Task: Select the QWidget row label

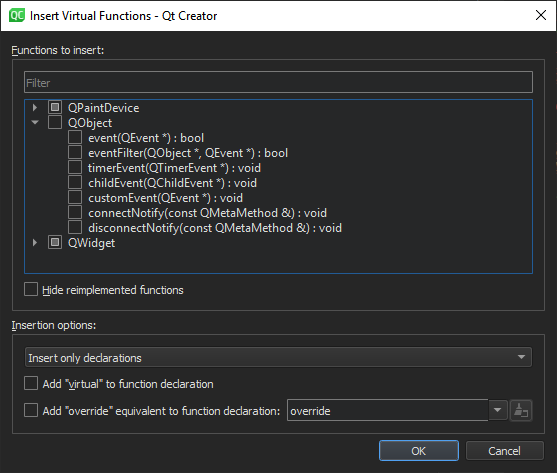Action: (91, 243)
